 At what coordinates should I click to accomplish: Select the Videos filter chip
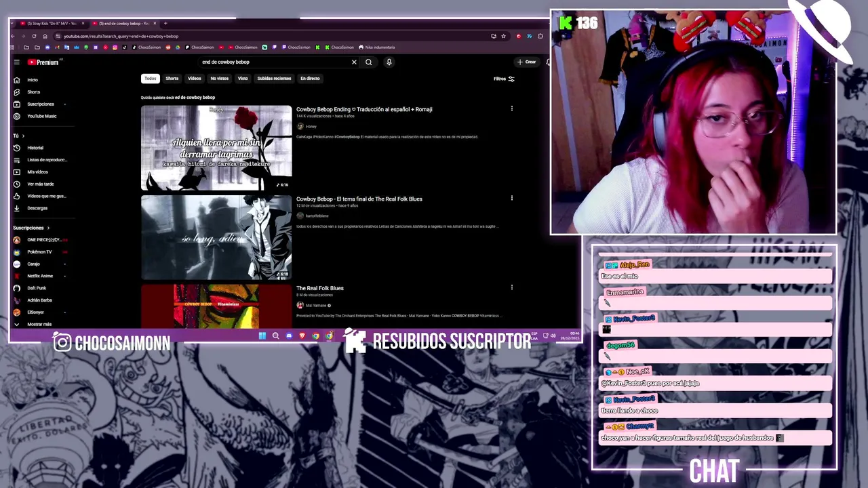click(195, 79)
